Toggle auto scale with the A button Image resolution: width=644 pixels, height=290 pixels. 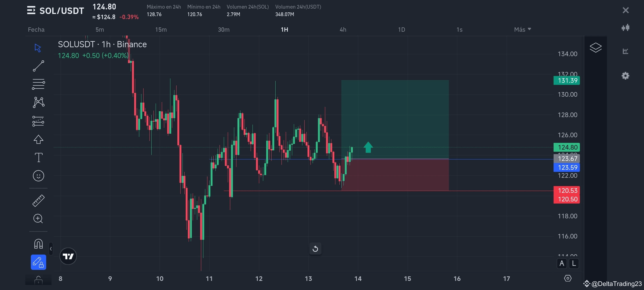click(x=562, y=264)
